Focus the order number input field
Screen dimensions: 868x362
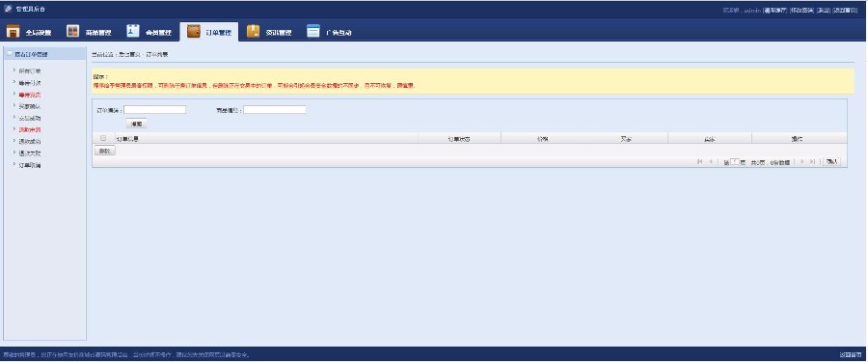155,110
